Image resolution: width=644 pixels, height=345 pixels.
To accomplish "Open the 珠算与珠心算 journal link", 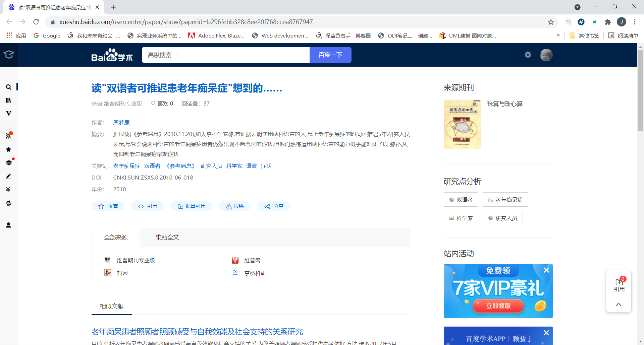I will click(x=505, y=104).
